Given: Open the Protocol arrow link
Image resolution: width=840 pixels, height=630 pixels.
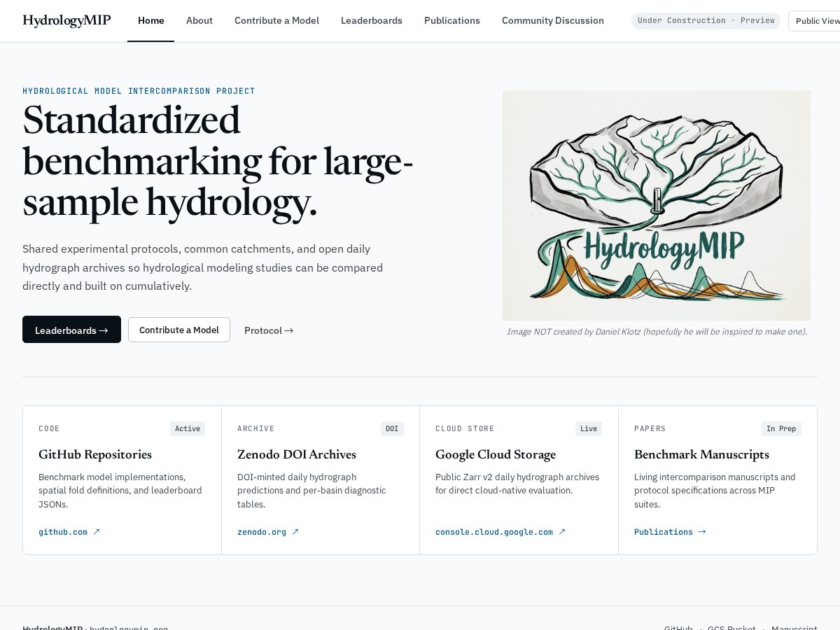Looking at the screenshot, I should pos(269,330).
